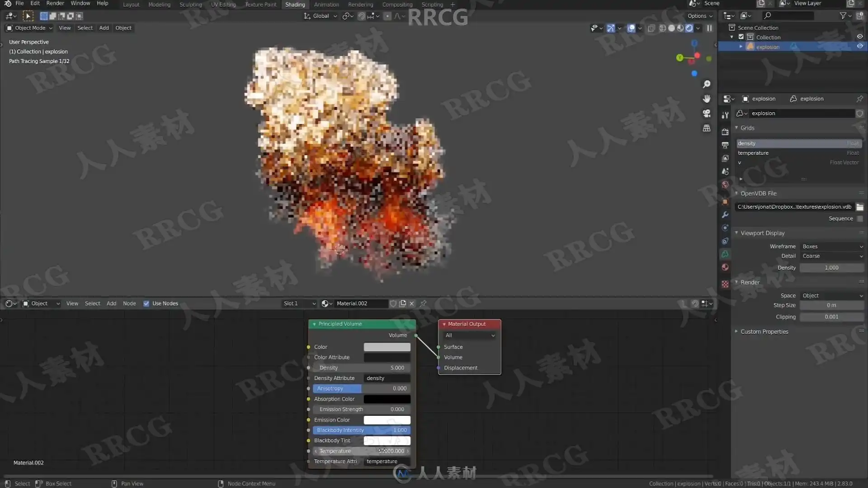Expand the Custom Properties panel
The width and height of the screenshot is (868, 488).
tap(764, 332)
